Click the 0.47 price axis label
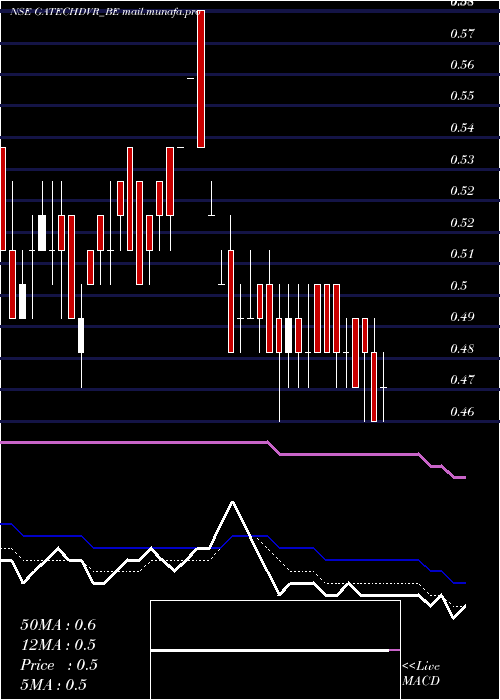The height and width of the screenshot is (700, 500). coord(462,379)
